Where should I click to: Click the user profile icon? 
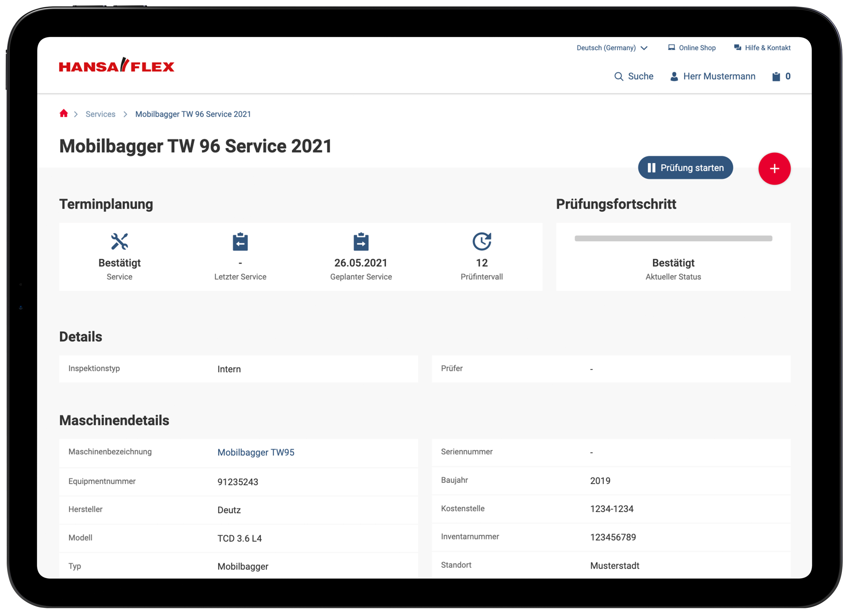pos(674,77)
